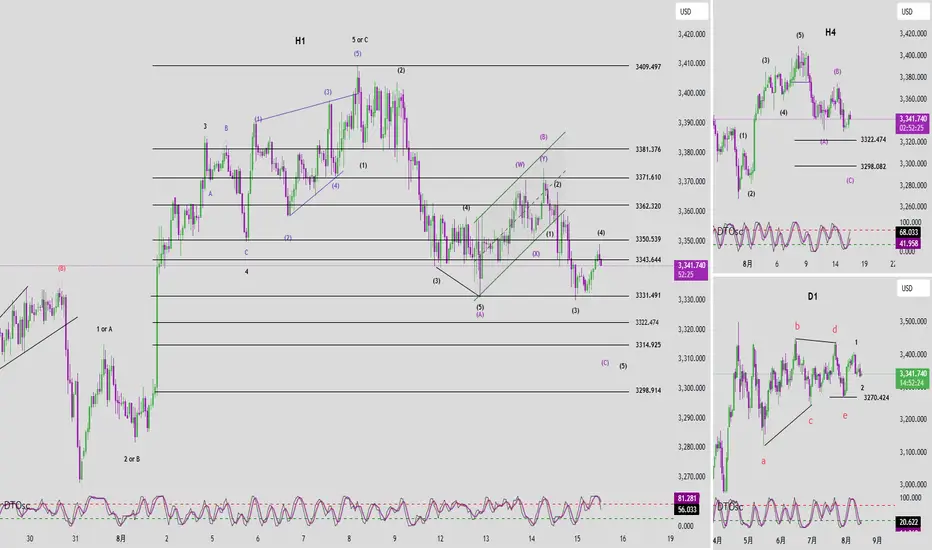Select the red "c" wave label on D1

pyautogui.click(x=810, y=422)
